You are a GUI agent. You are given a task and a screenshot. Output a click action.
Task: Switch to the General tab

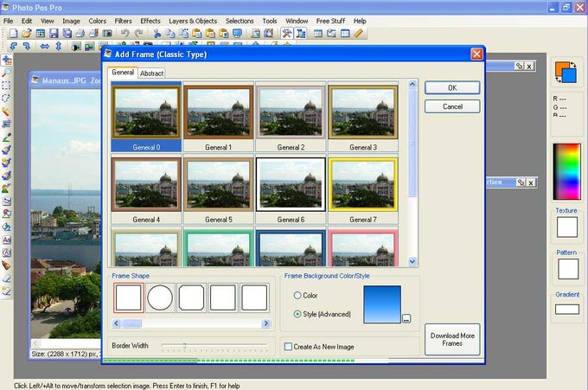(x=123, y=73)
